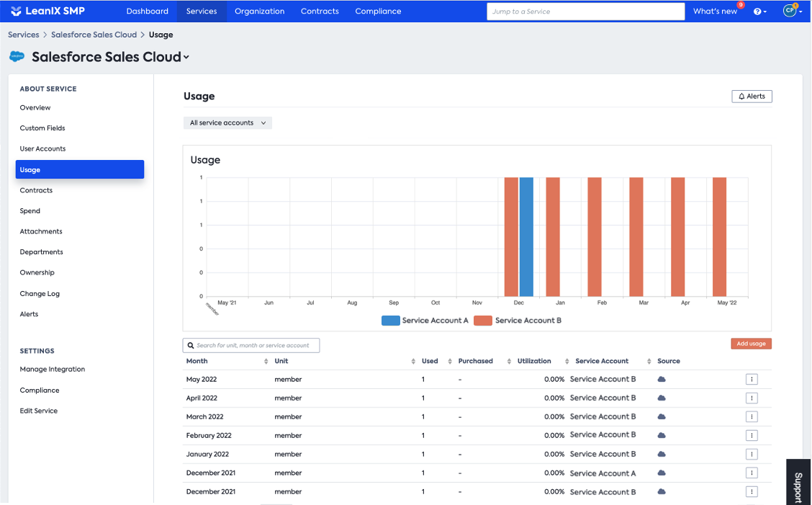The image size is (812, 505).
Task: Open the help question mark menu
Action: click(x=759, y=12)
